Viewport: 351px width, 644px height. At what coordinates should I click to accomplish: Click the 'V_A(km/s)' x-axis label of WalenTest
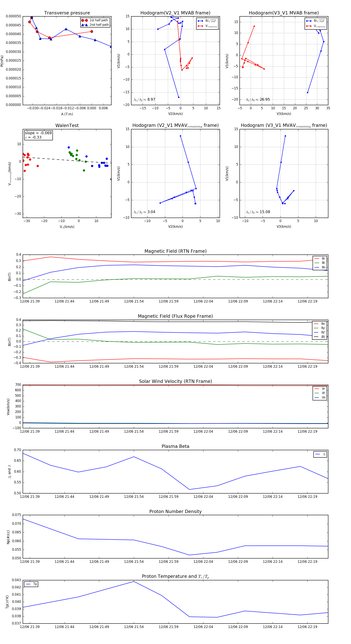tap(67, 227)
